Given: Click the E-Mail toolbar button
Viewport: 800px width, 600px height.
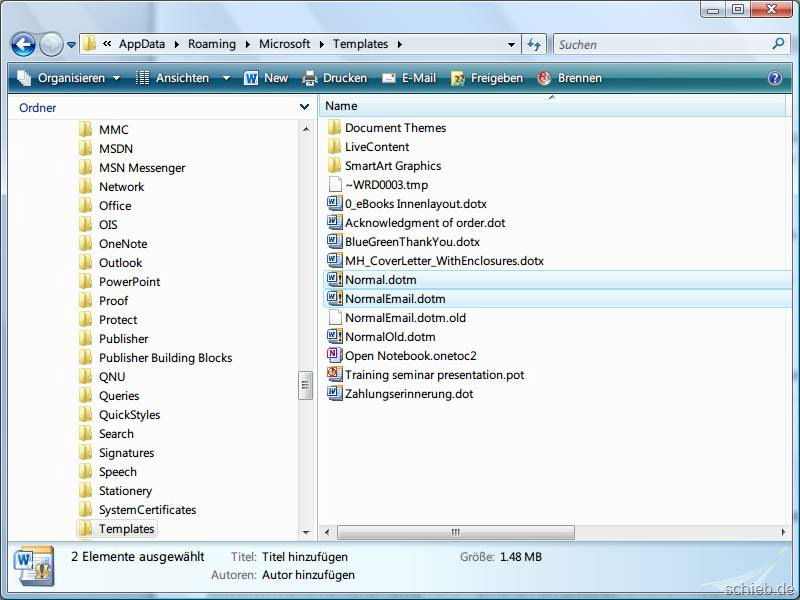Looking at the screenshot, I should (409, 78).
